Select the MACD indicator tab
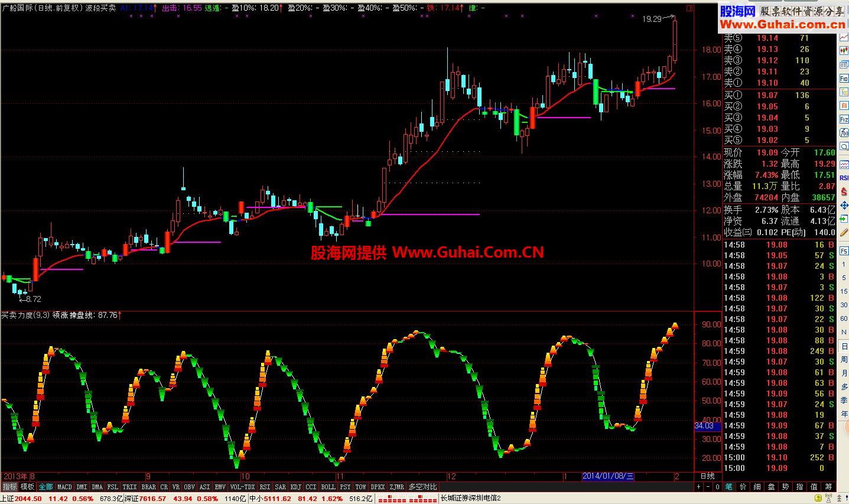Image resolution: width=849 pixels, height=504 pixels. (x=64, y=487)
